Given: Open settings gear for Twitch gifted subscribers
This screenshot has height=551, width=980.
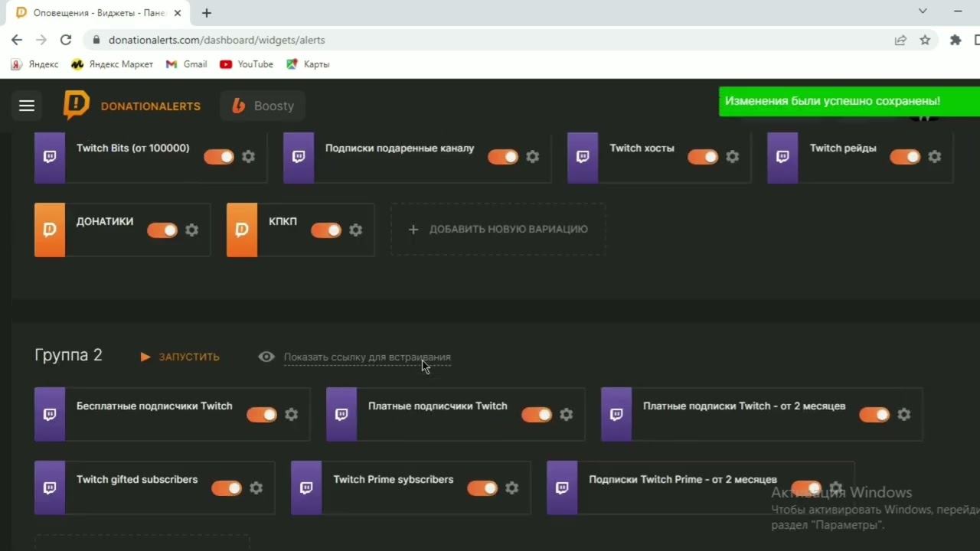Looking at the screenshot, I should tap(256, 488).
